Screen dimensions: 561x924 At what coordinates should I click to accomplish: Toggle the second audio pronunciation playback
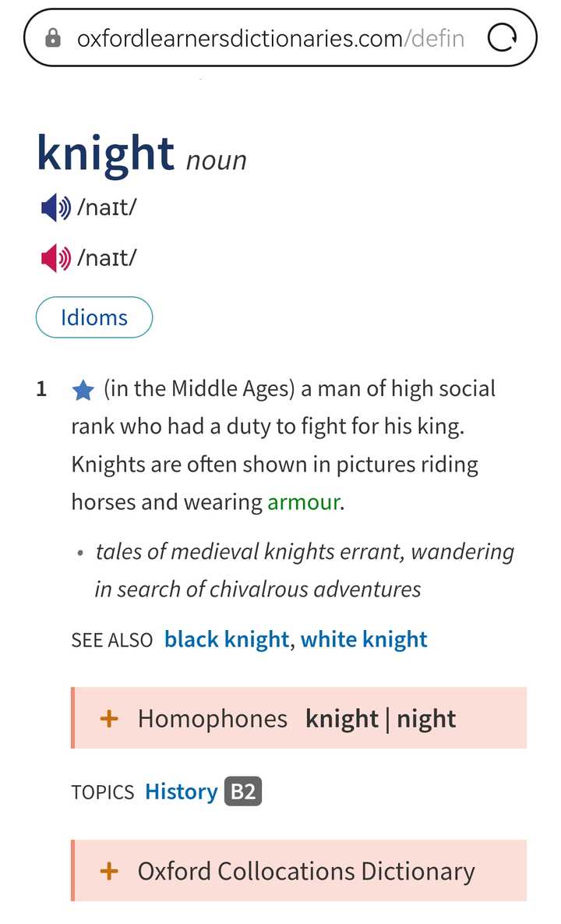pyautogui.click(x=53, y=257)
